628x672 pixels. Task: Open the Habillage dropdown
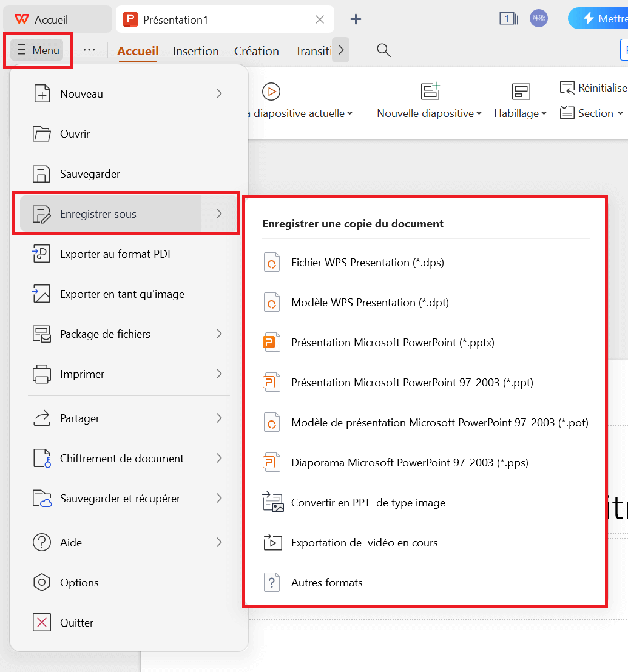pos(520,113)
